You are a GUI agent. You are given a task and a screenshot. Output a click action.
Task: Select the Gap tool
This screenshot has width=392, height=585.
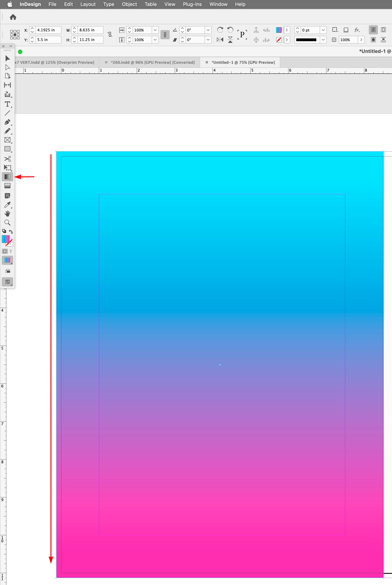[7, 85]
